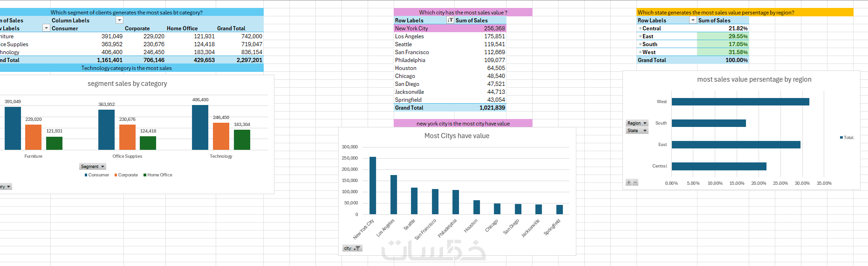Select the South bar in region chart
This screenshot has height=266, width=868.
[709, 123]
